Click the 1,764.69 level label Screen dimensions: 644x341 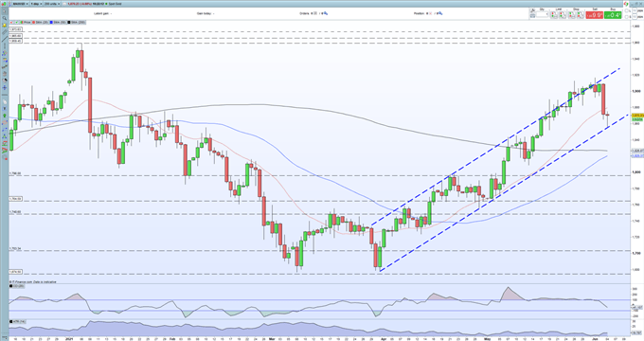[x=15, y=199]
